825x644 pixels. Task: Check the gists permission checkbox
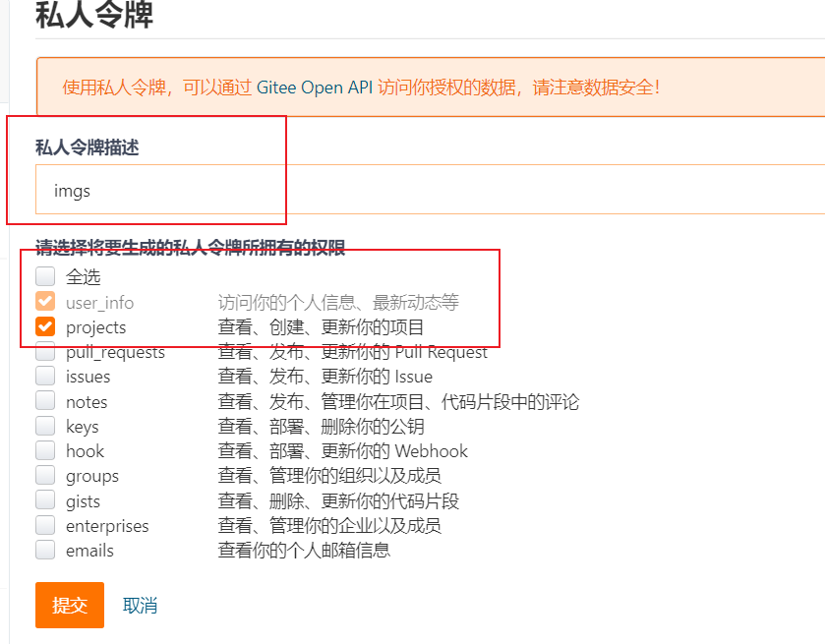(x=45, y=499)
